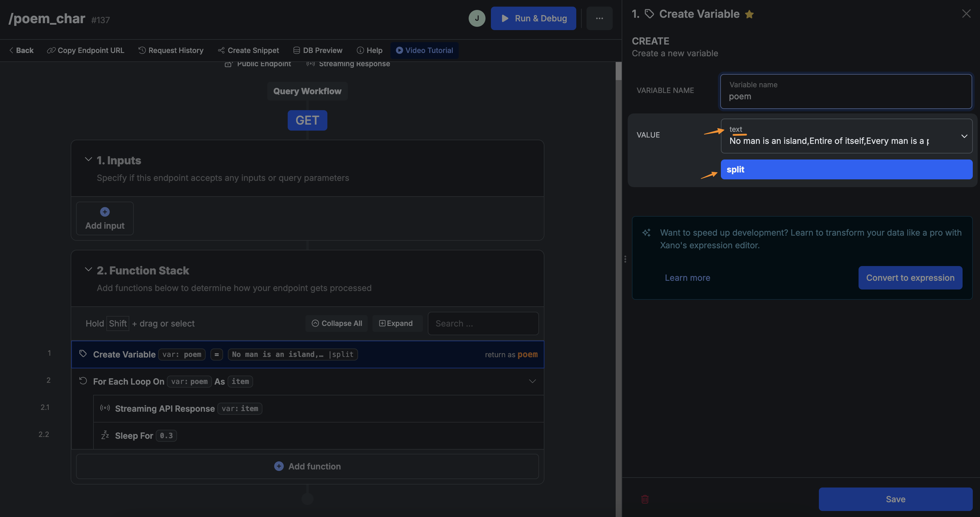
Task: Click the Streaming API Response broadcast icon
Action: click(105, 408)
